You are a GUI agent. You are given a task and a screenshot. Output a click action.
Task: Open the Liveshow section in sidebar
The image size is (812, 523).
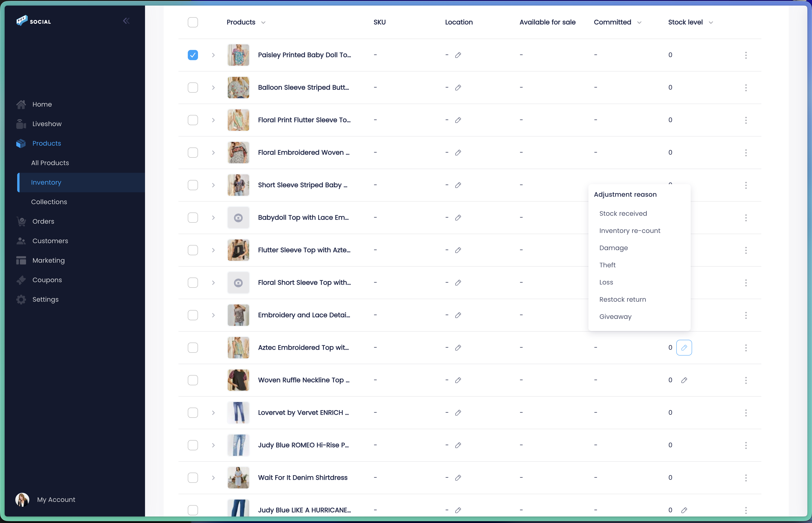click(x=47, y=124)
